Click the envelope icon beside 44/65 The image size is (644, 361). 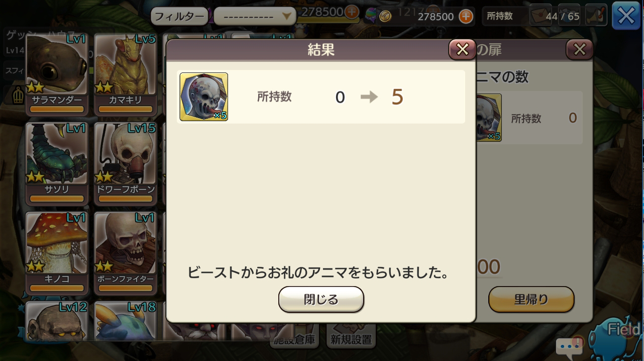coord(540,16)
